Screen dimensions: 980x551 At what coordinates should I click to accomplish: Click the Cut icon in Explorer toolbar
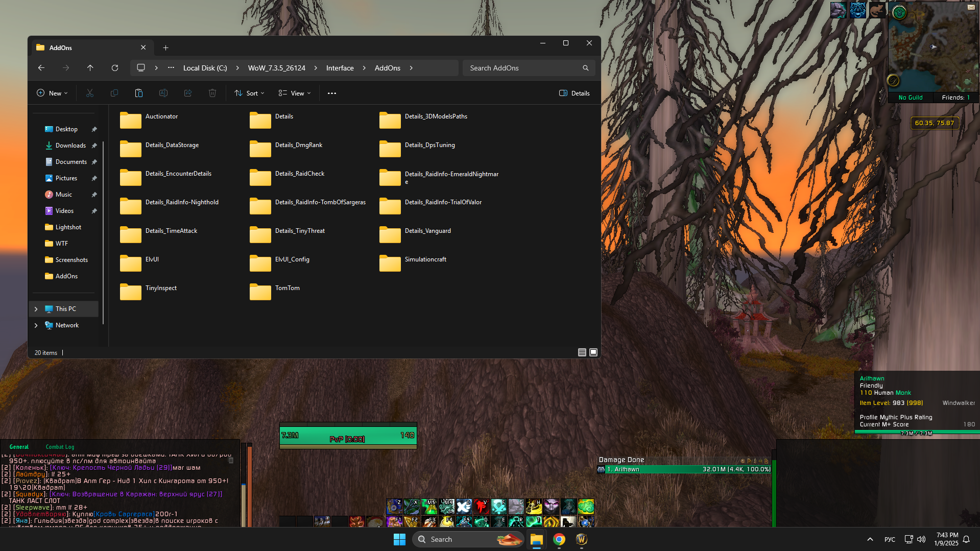click(90, 93)
